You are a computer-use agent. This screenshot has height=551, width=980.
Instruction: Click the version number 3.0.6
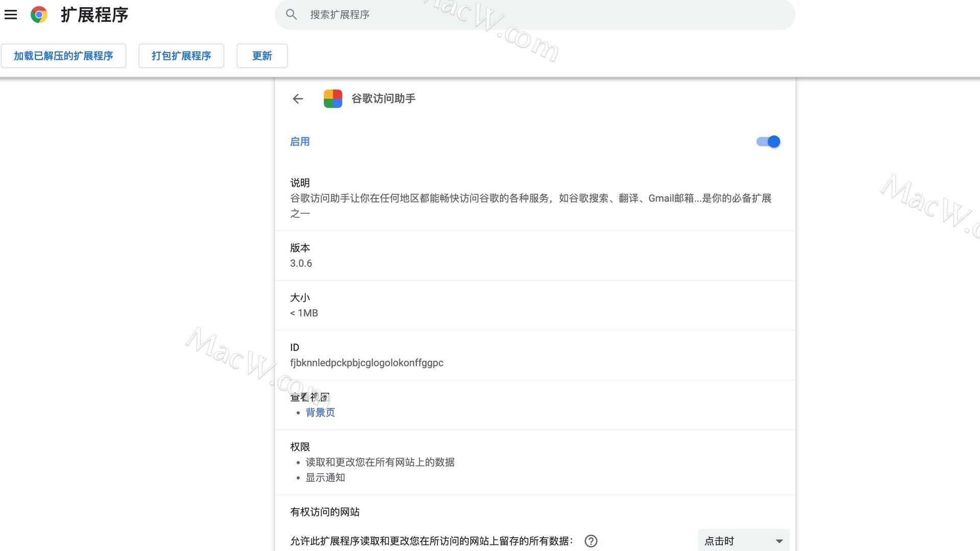pos(301,263)
